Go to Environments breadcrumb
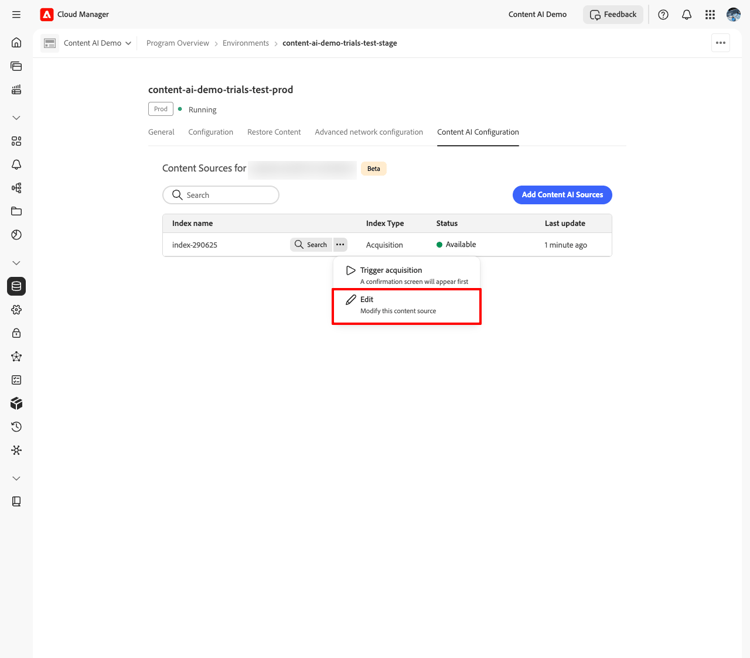The image size is (750, 658). point(245,43)
